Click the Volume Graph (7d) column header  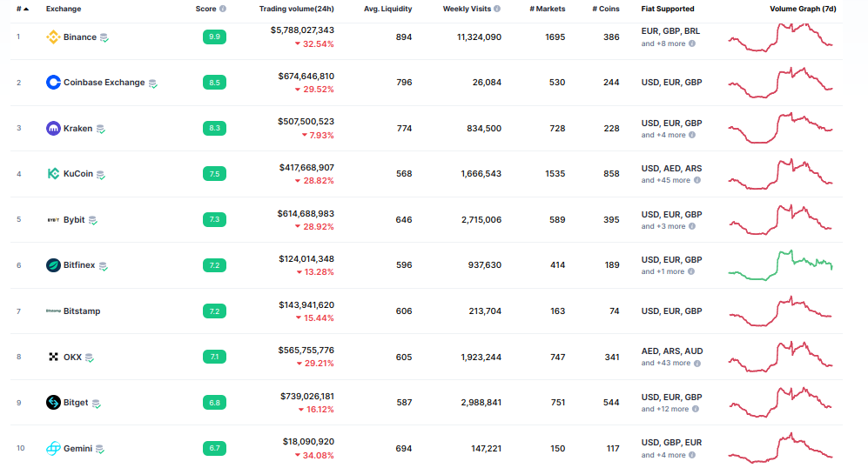803,9
